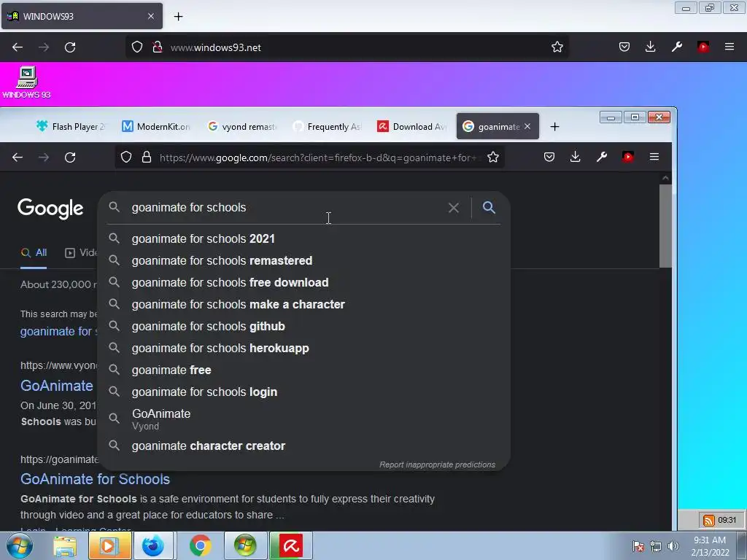Select suggestion goanimate for schools make a character
Viewport: 747px width, 560px height.
[x=304, y=304]
